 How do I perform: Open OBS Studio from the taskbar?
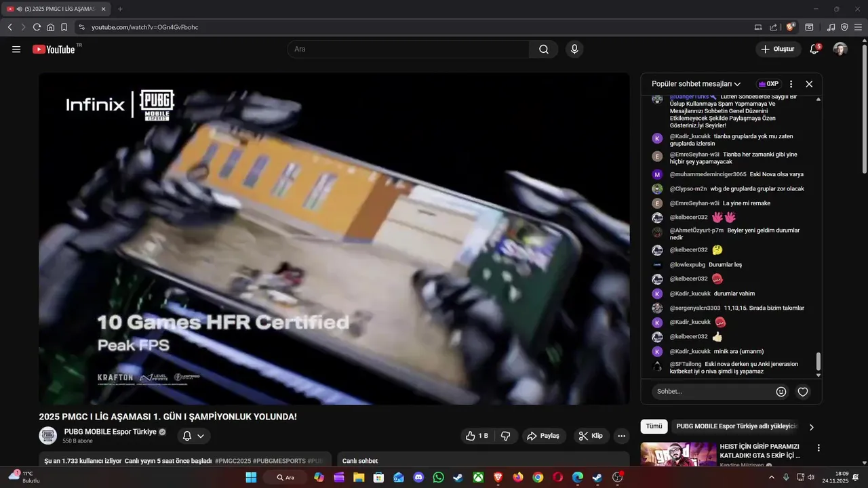click(617, 477)
